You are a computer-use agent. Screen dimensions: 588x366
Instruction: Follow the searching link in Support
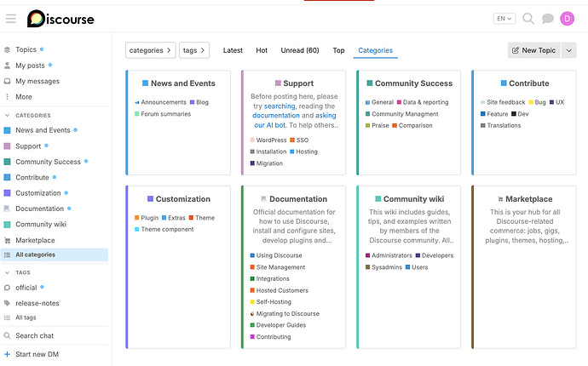[280, 106]
